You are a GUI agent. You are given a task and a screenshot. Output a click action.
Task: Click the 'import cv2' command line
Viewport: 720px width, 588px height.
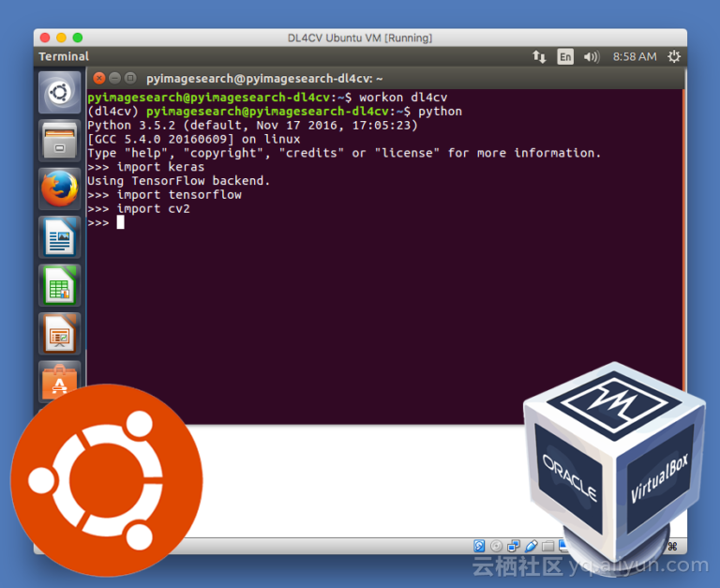[x=139, y=208]
